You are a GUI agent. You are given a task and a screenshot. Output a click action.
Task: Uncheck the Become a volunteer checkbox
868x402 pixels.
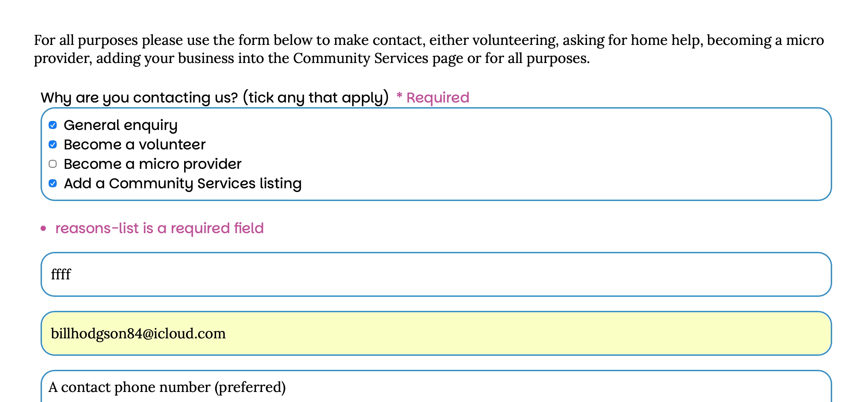tap(53, 145)
